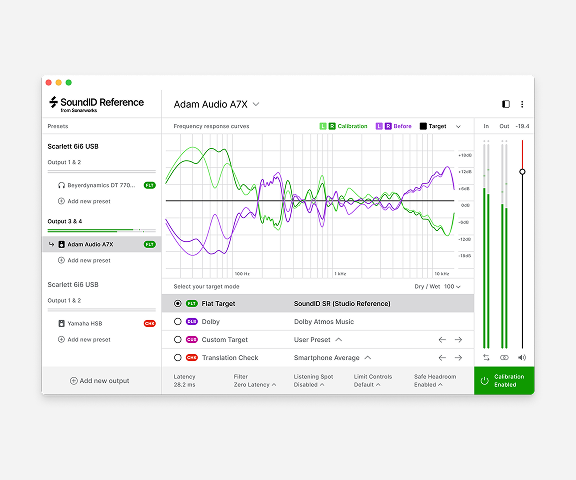Open the Safe Headroom Enabled menu
576x480 pixels.
(x=435, y=381)
